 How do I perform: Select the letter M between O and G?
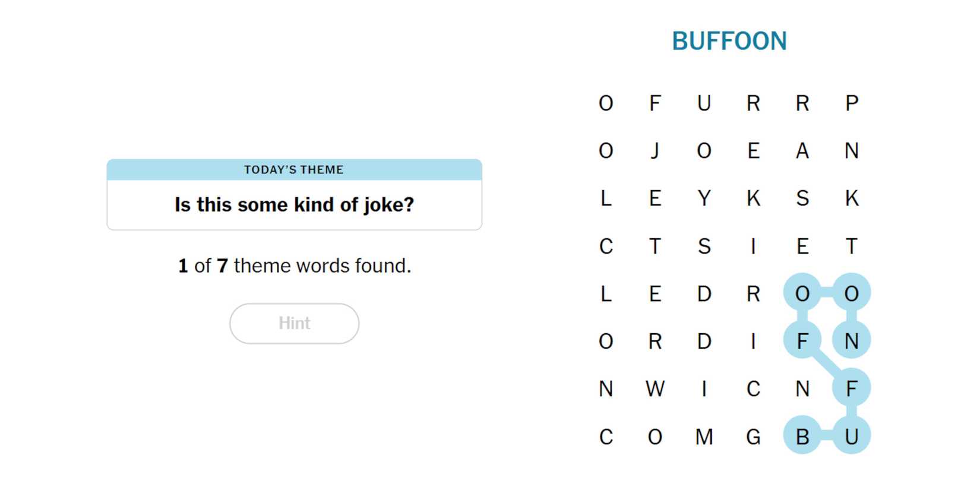(704, 437)
